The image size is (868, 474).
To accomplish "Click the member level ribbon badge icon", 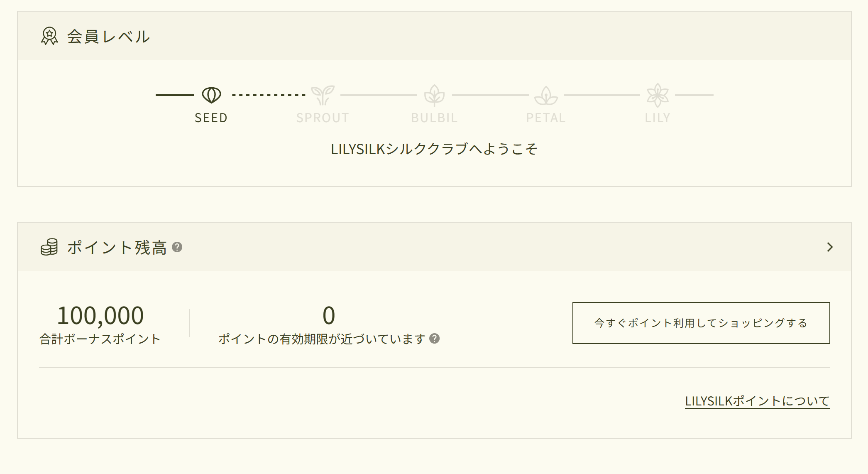I will tap(49, 36).
